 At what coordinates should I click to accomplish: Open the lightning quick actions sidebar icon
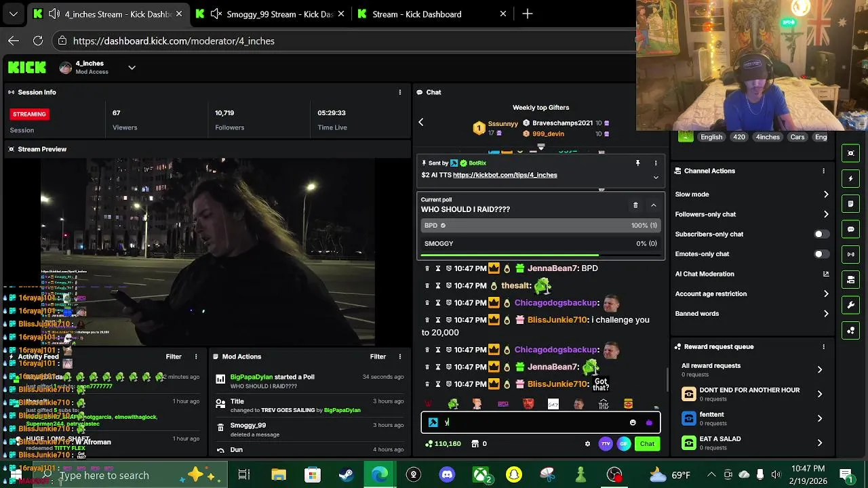(851, 179)
